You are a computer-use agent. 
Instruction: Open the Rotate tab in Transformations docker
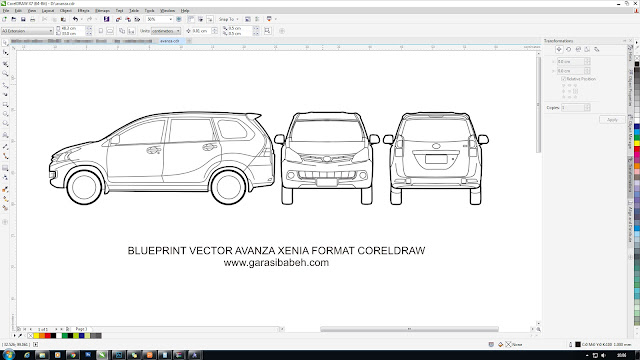569,49
